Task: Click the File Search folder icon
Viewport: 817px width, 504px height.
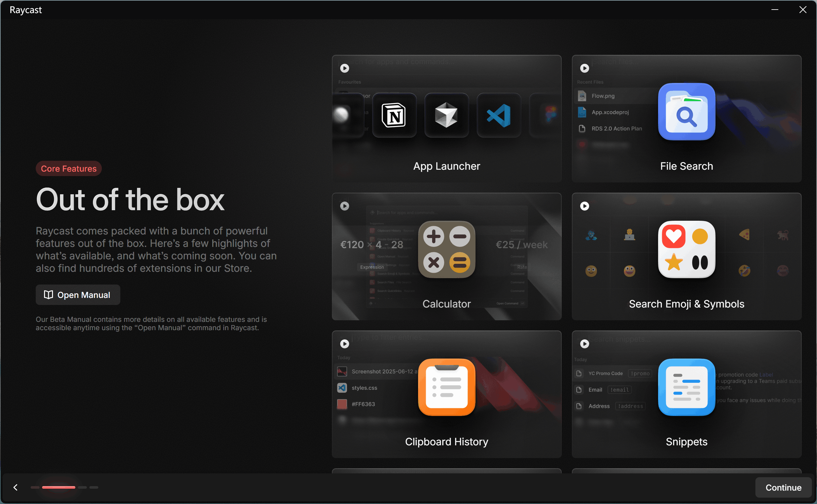Action: pyautogui.click(x=686, y=111)
